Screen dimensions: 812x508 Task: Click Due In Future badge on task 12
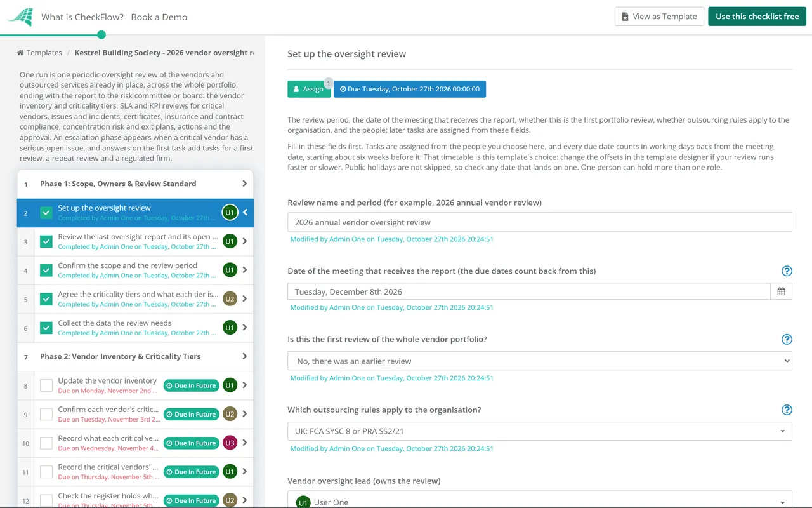192,500
